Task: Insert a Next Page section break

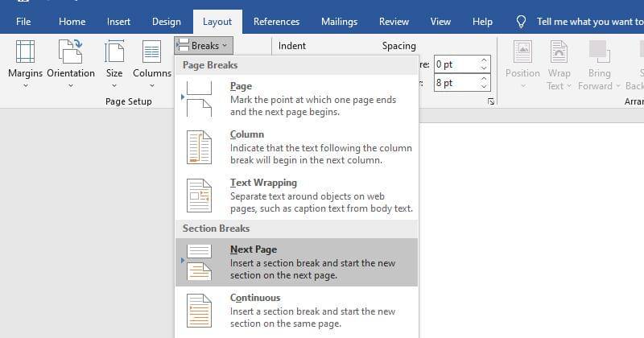Action: click(x=296, y=262)
